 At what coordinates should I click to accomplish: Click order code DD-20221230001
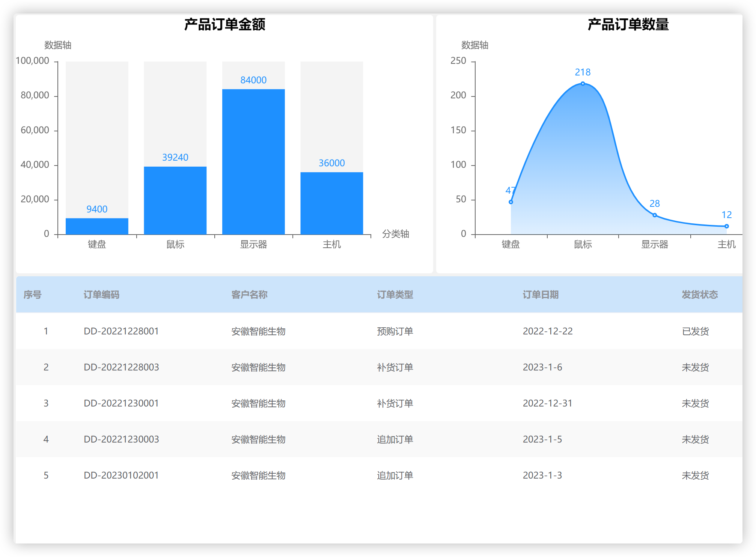(121, 403)
